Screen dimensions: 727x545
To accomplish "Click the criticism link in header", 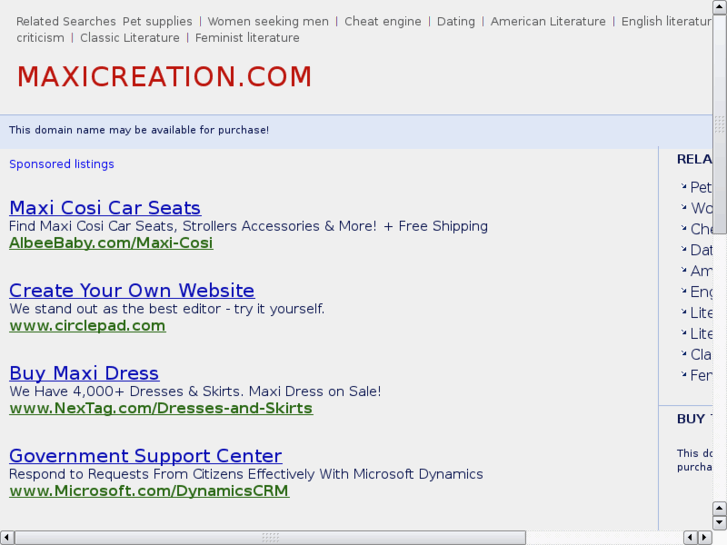I will click(40, 38).
